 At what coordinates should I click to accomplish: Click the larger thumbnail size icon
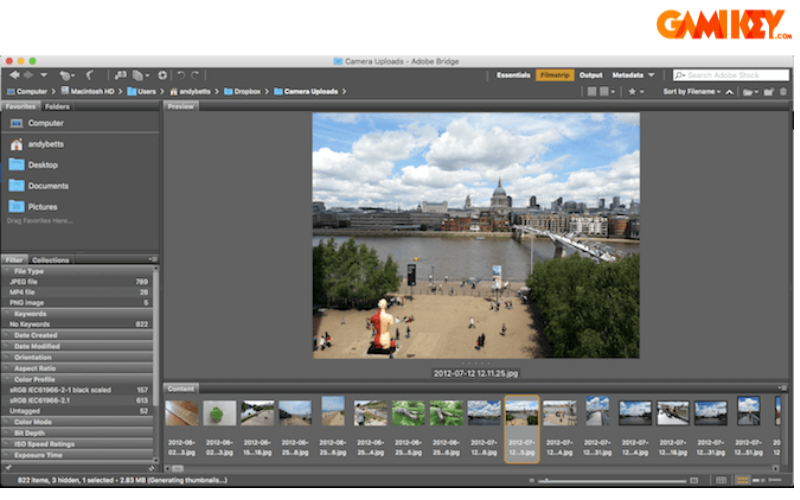[694, 480]
